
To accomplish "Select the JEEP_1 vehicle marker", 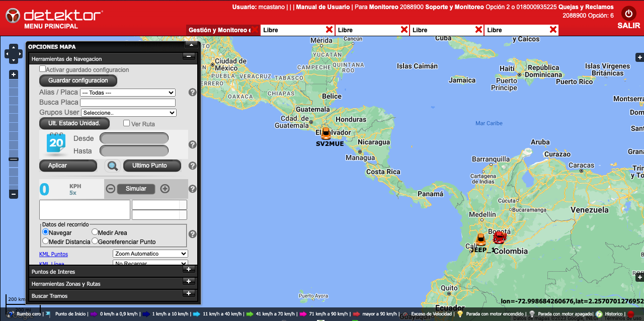I will pyautogui.click(x=481, y=240).
